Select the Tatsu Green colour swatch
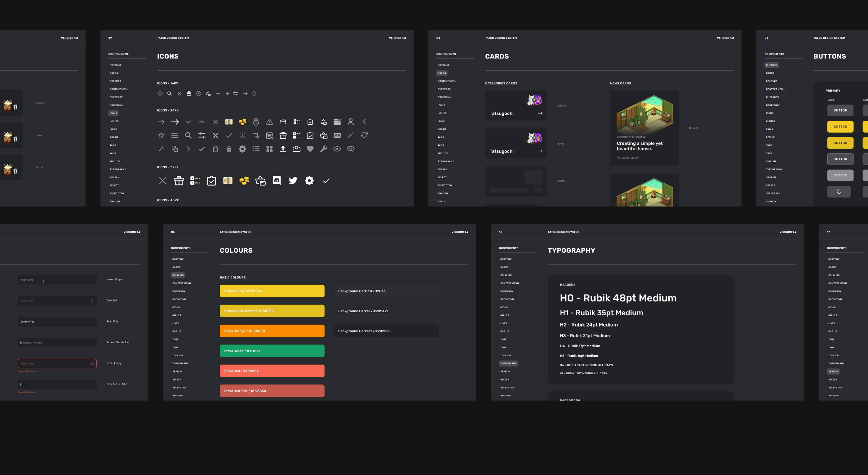The image size is (868, 475). pyautogui.click(x=272, y=351)
